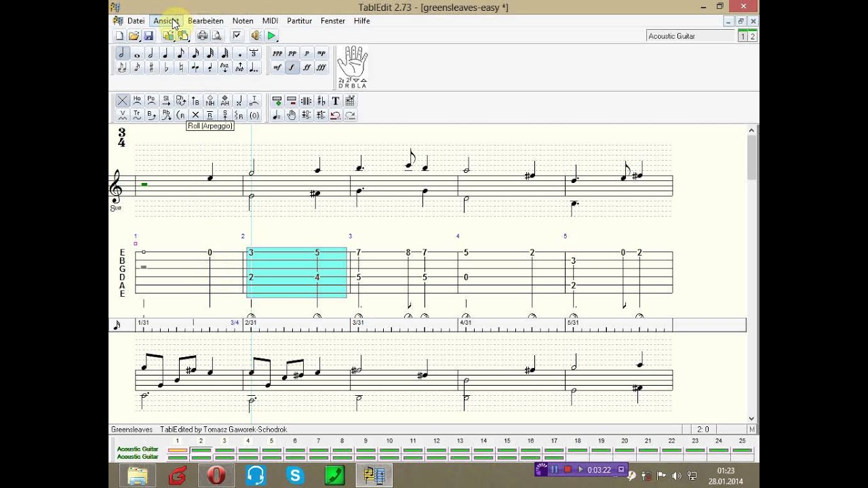Pause the screen recorder

pos(554,469)
